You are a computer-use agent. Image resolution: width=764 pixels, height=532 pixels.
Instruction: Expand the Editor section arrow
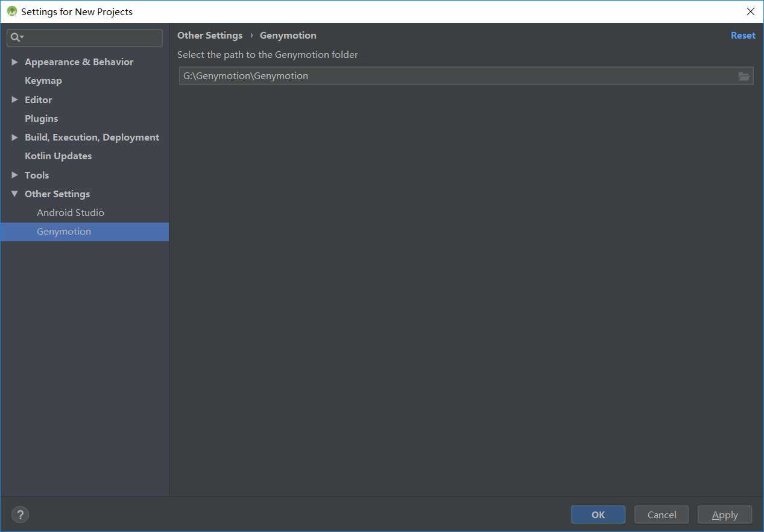click(x=15, y=100)
